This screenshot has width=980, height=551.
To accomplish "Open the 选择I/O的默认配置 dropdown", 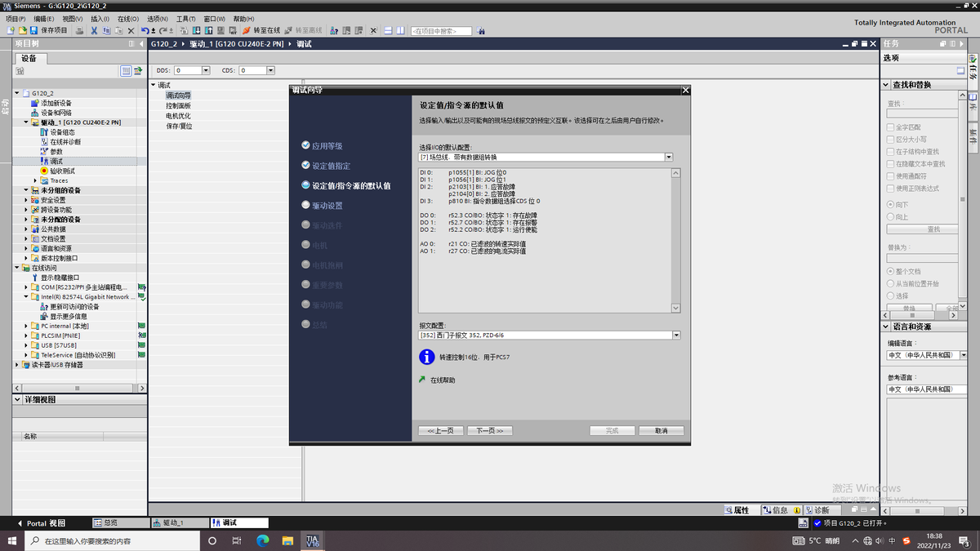I will click(669, 157).
